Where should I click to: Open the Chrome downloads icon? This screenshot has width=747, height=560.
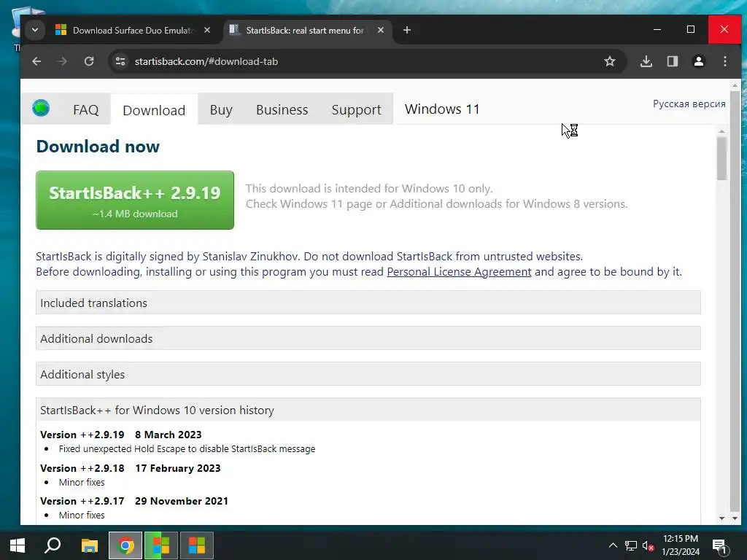(x=646, y=61)
